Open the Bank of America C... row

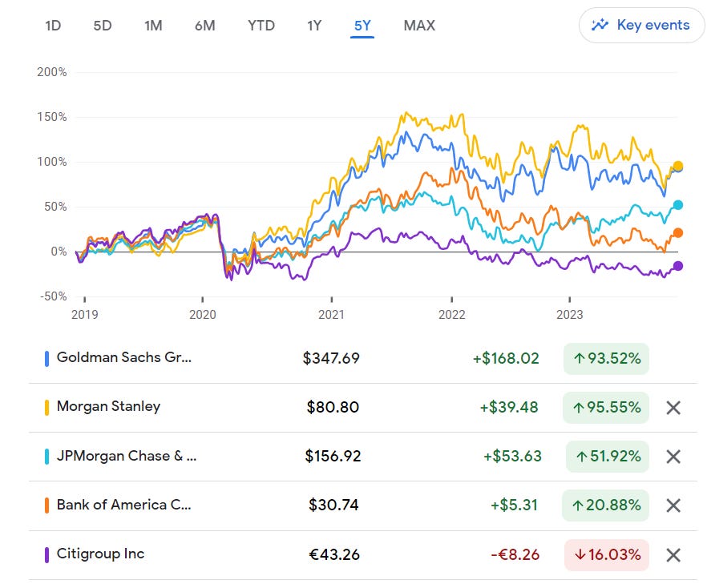[x=363, y=505]
